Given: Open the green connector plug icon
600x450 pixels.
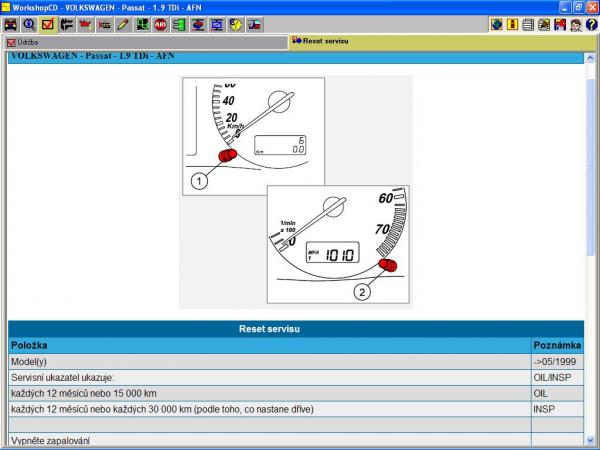Looking at the screenshot, I should tap(179, 25).
